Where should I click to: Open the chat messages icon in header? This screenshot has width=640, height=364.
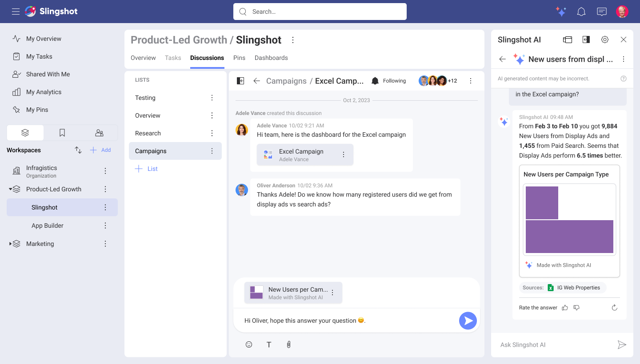[x=602, y=12]
